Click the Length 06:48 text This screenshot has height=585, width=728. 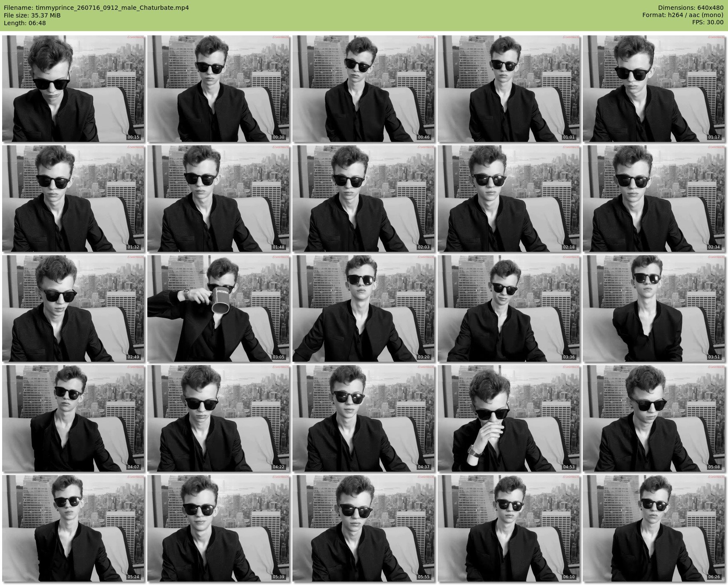click(25, 23)
